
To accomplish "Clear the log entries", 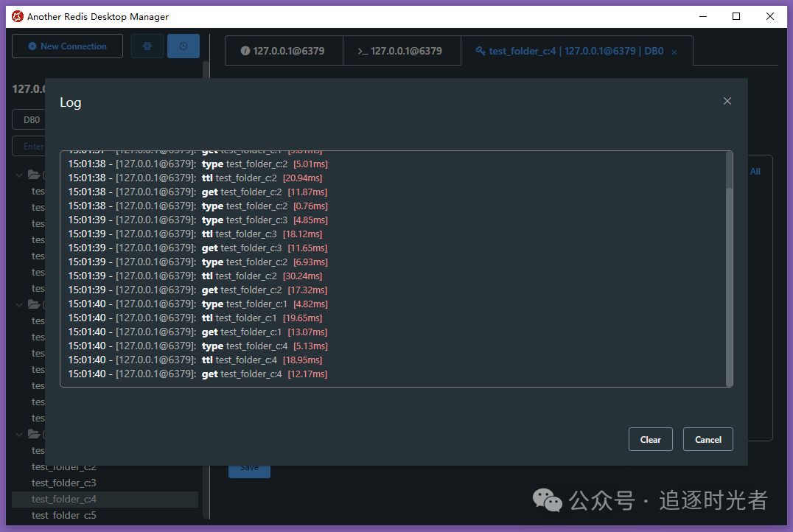I will coord(650,439).
